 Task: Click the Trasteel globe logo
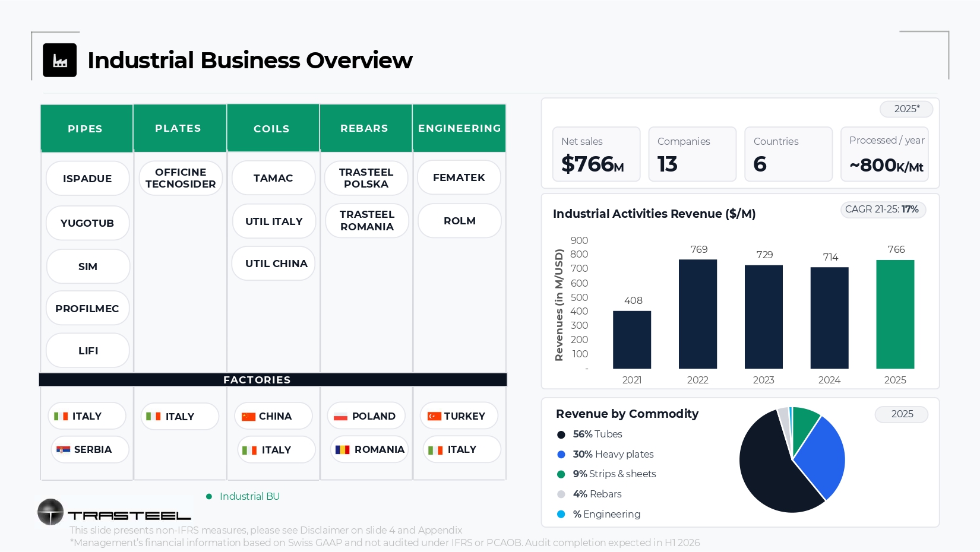[50, 512]
